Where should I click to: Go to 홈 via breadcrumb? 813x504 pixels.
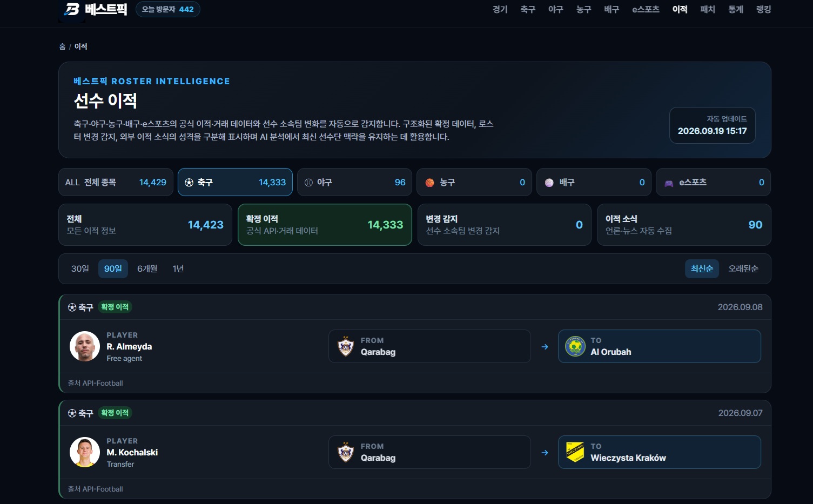(62, 46)
